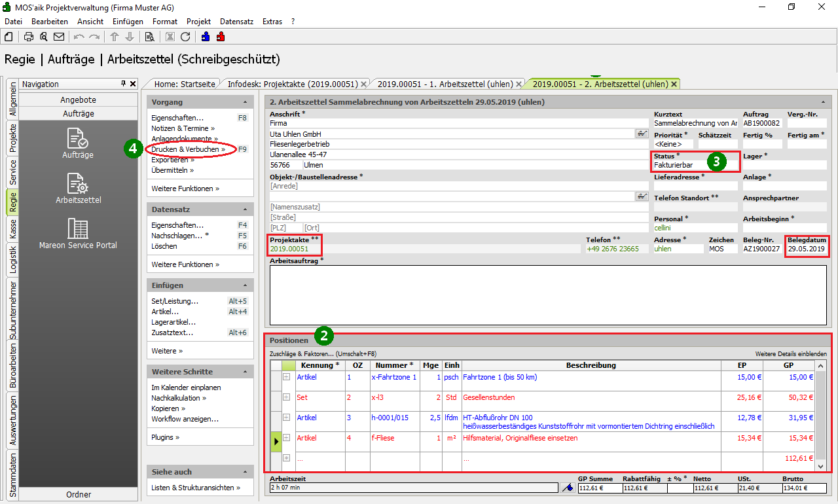
Task: Click the refresh icon in the toolbar
Action: (185, 37)
